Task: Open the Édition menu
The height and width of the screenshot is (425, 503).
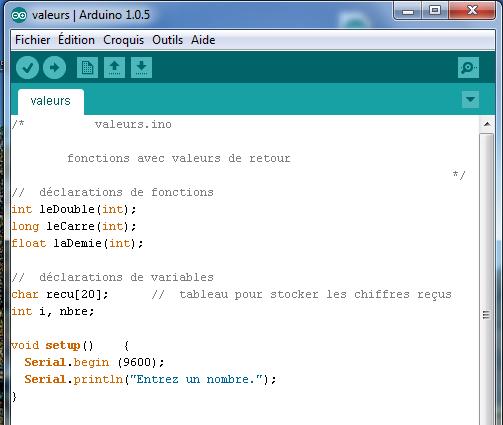Action: point(76,40)
